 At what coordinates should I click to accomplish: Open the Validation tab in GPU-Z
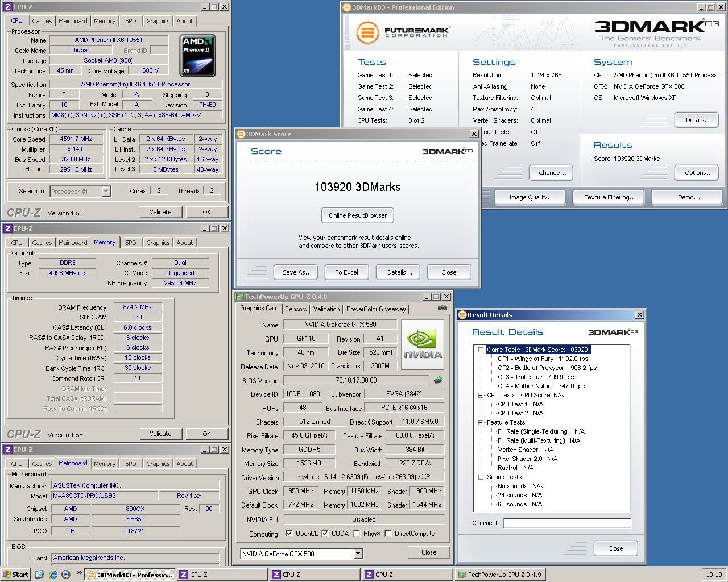[x=326, y=309]
